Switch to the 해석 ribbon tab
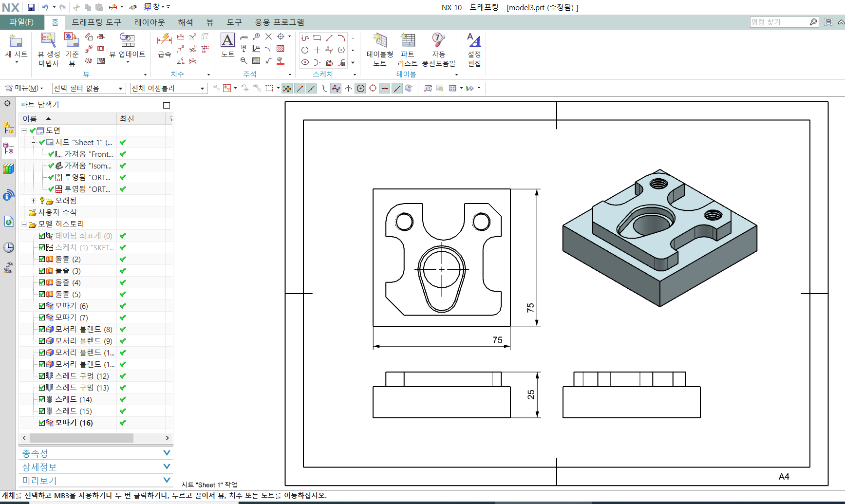The image size is (845, 504). (x=186, y=22)
